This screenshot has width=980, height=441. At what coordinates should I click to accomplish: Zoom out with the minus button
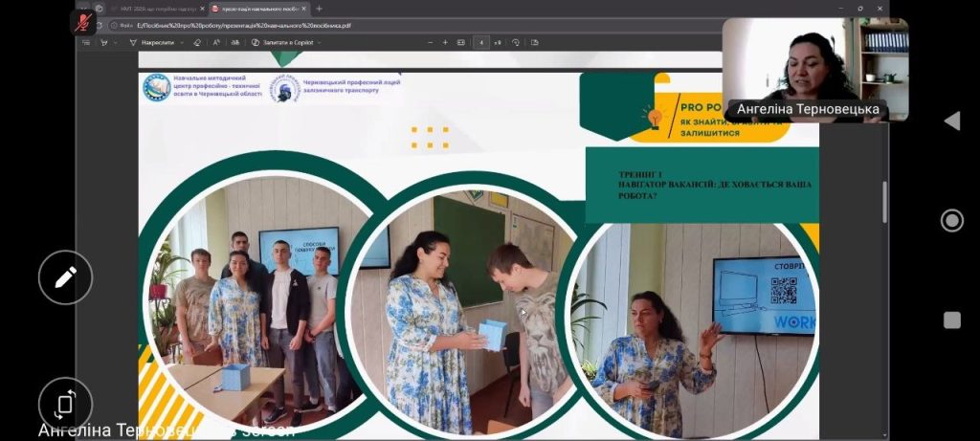click(431, 42)
